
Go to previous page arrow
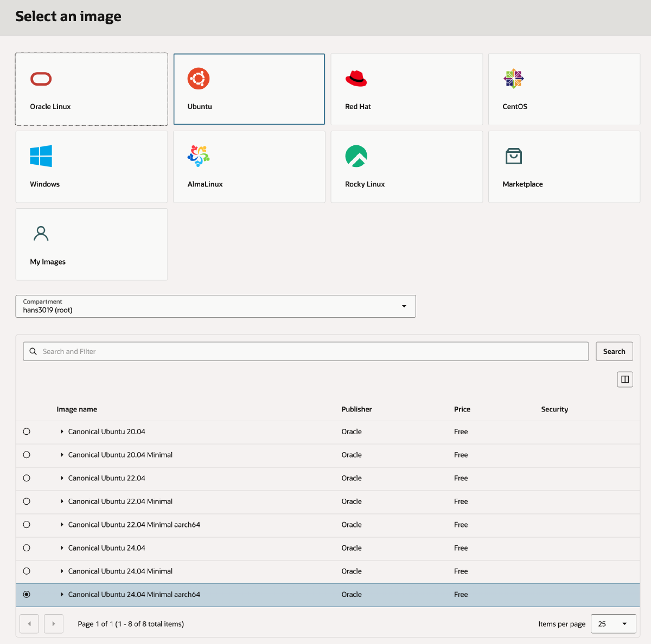(x=29, y=624)
